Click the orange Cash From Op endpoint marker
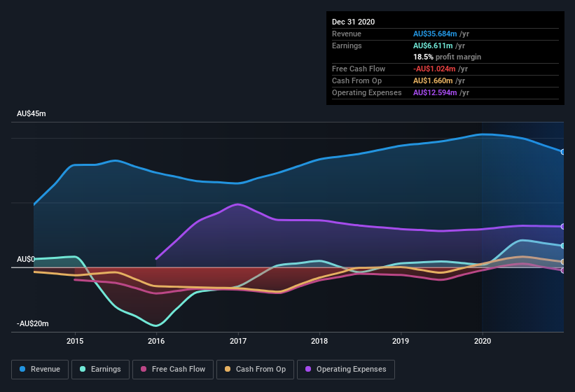The image size is (575, 392). [x=563, y=262]
